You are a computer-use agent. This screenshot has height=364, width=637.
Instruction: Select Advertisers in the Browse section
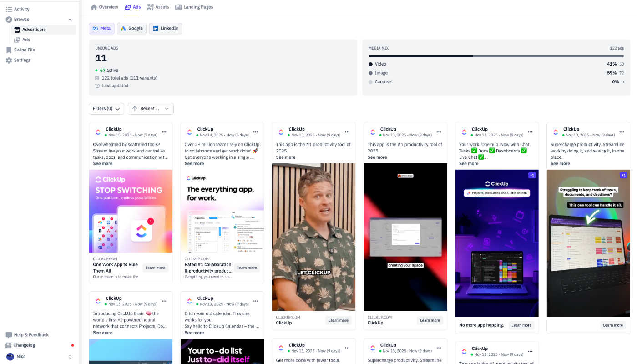33,29
